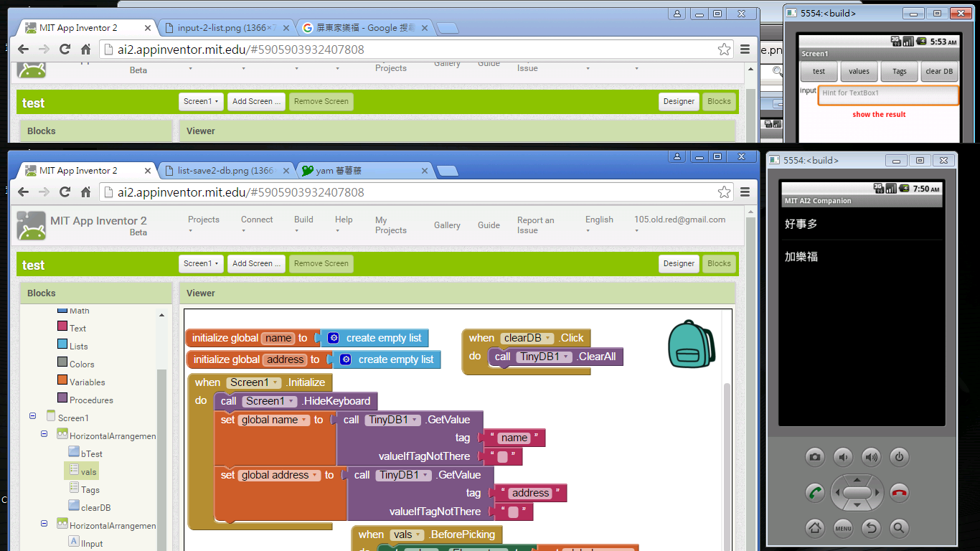Open the backpack in the blocks viewer
980x551 pixels.
(x=691, y=344)
